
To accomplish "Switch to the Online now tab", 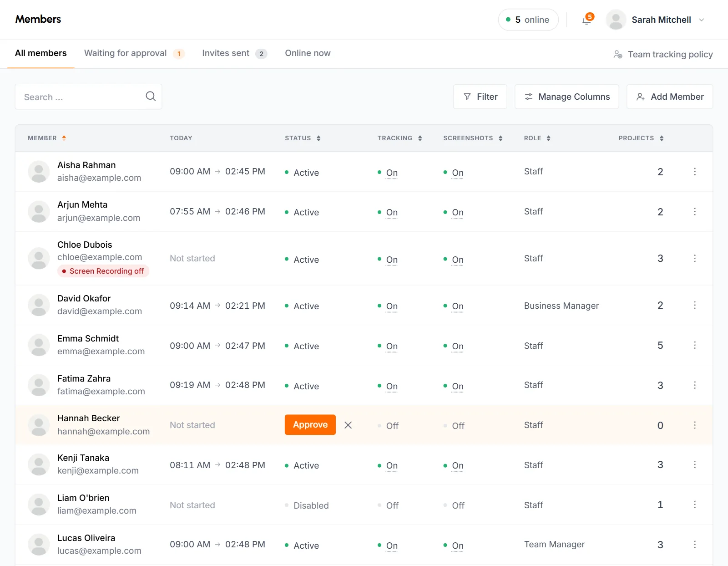I will pos(308,53).
